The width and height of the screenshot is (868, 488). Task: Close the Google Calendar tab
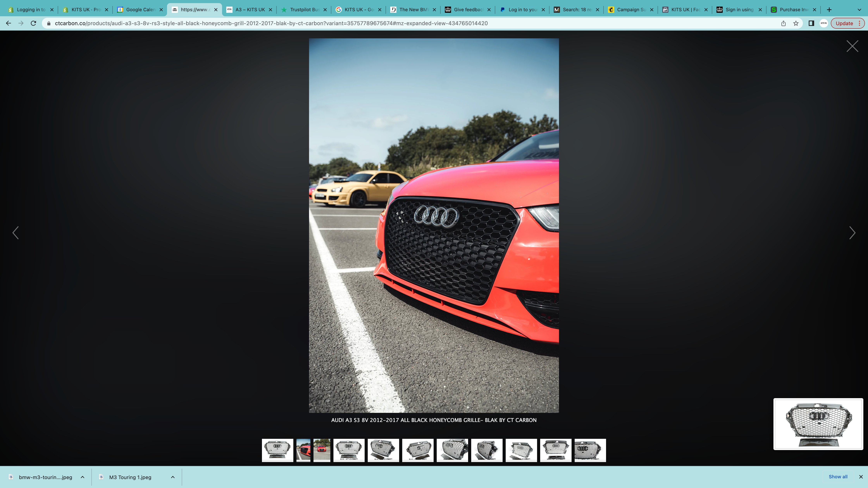pos(161,9)
